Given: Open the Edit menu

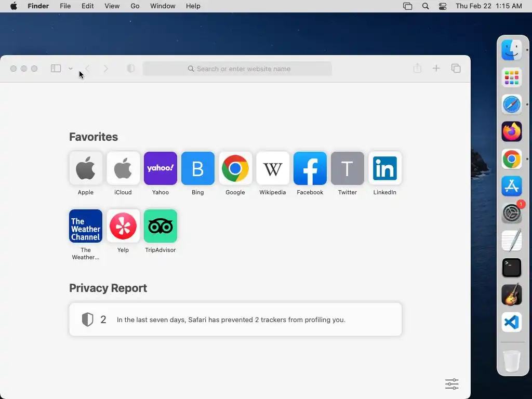Looking at the screenshot, I should (87, 6).
